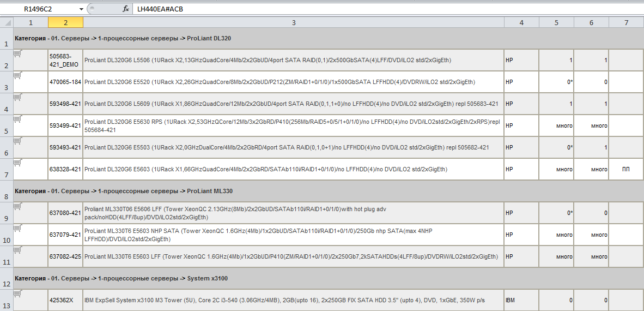Click cart icon for 638328-421 row

(x=17, y=163)
